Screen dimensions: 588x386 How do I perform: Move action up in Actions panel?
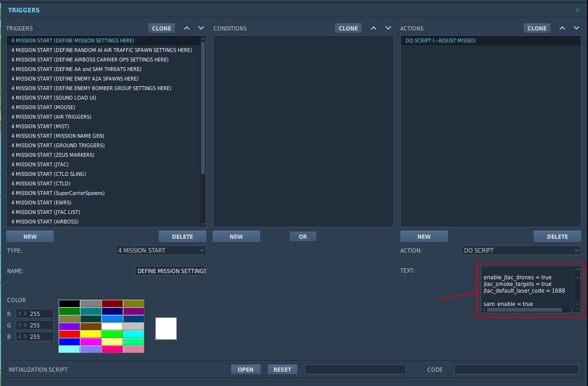563,28
